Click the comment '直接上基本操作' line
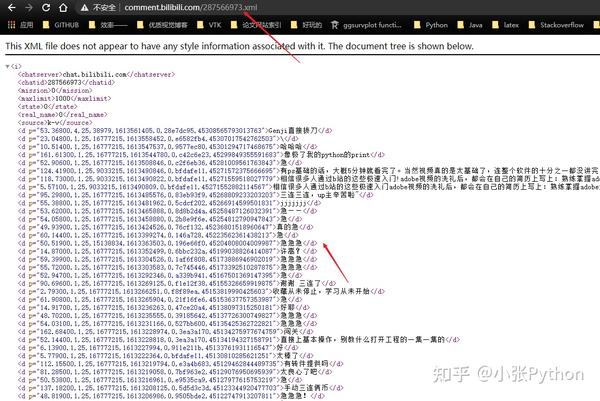Screen dimensions: 600x401 click(238, 339)
